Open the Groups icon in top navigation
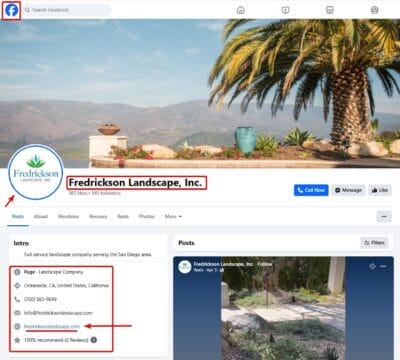 coord(375,10)
